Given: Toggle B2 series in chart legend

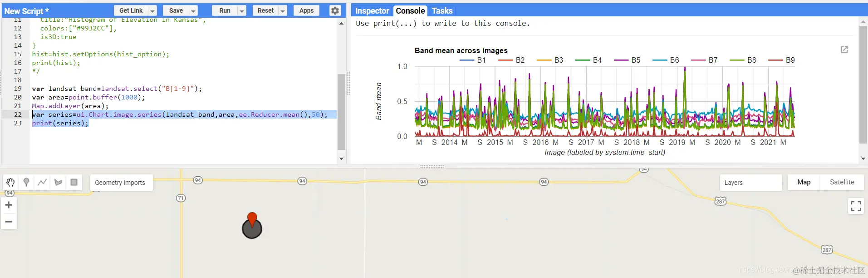Looking at the screenshot, I should coord(511,60).
